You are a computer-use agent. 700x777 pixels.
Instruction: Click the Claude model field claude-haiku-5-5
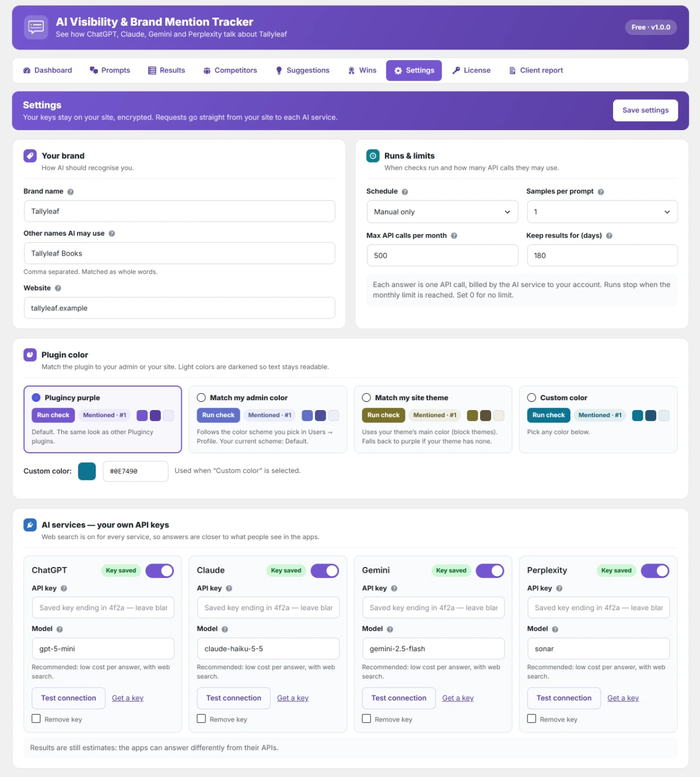pyautogui.click(x=268, y=649)
